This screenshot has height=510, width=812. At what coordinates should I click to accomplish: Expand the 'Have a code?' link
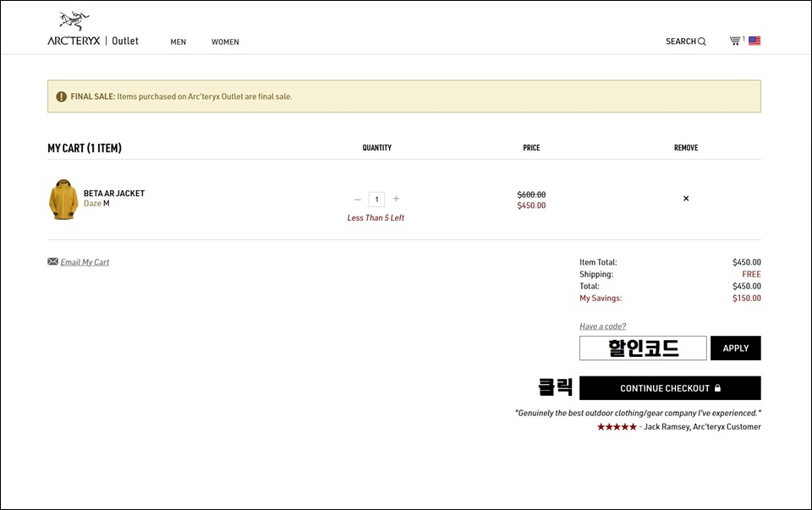coord(603,326)
